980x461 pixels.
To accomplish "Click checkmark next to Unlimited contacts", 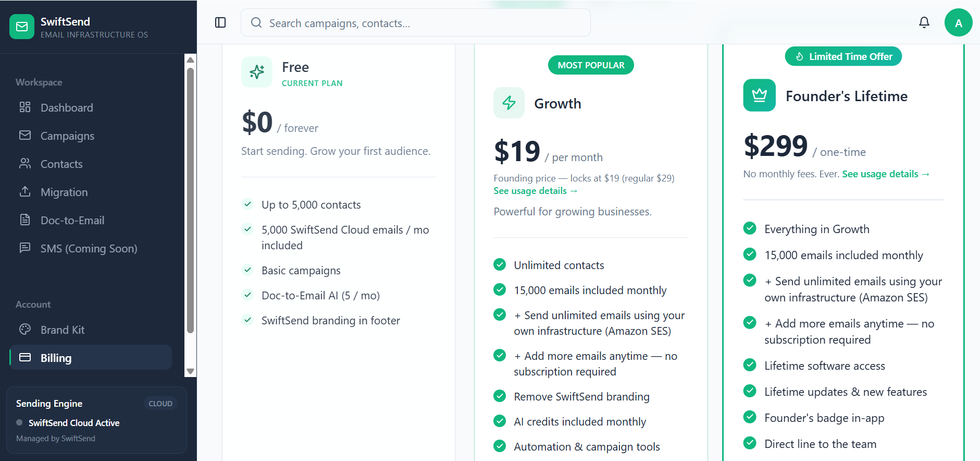I will pos(500,264).
